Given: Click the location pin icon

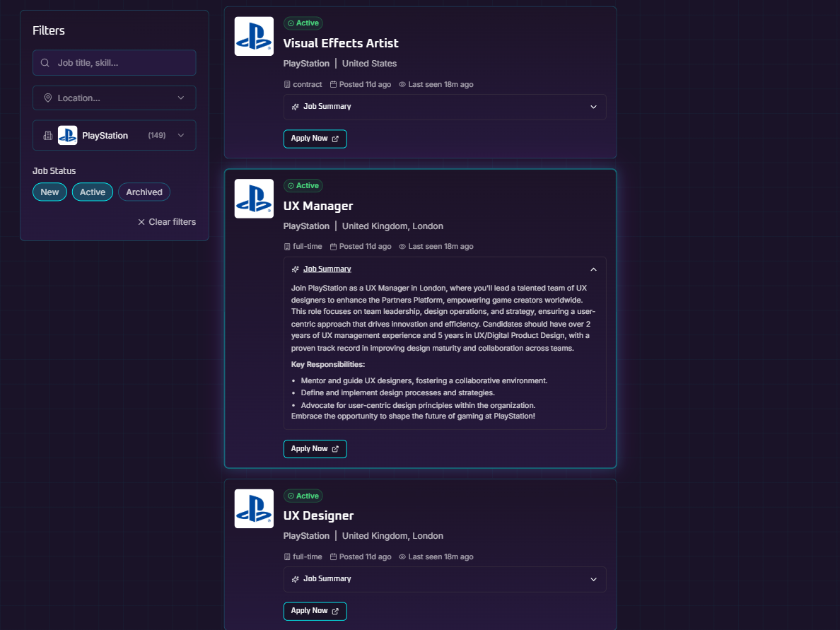Looking at the screenshot, I should pyautogui.click(x=47, y=98).
